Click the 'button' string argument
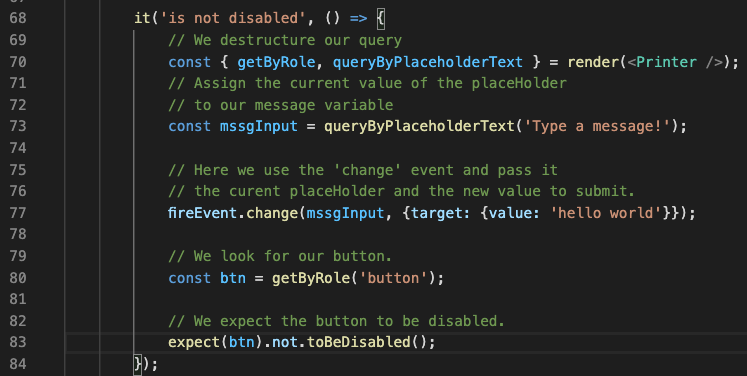Image resolution: width=747 pixels, height=376 pixels. (394, 278)
